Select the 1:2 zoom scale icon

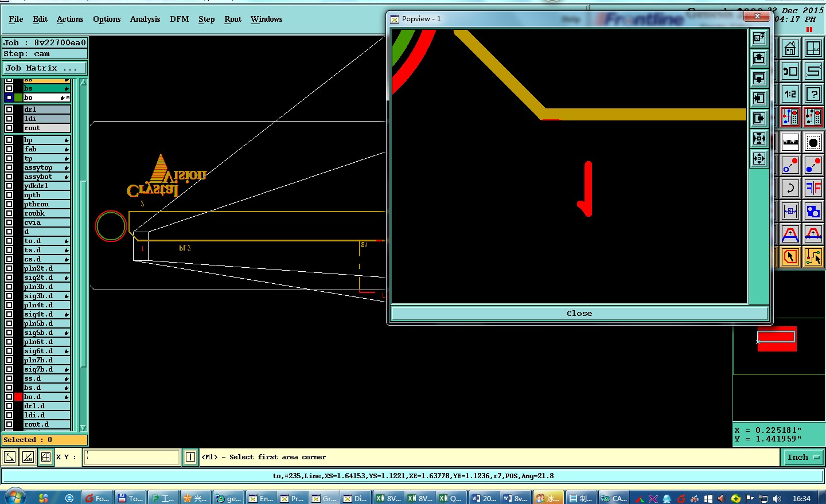click(790, 95)
